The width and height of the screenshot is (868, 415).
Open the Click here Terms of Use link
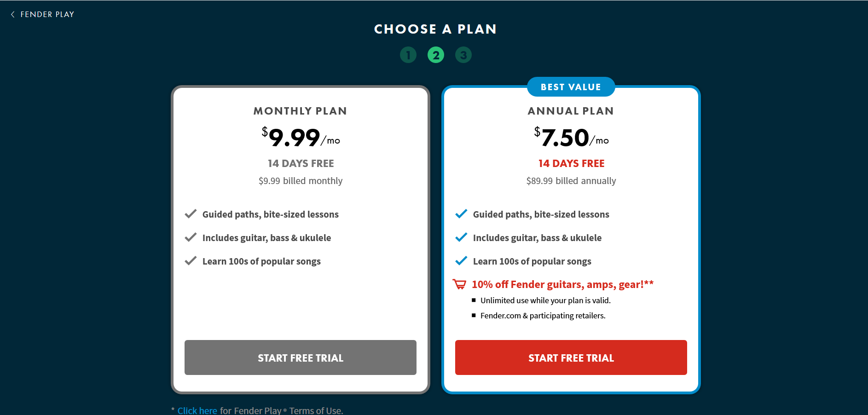[197, 410]
